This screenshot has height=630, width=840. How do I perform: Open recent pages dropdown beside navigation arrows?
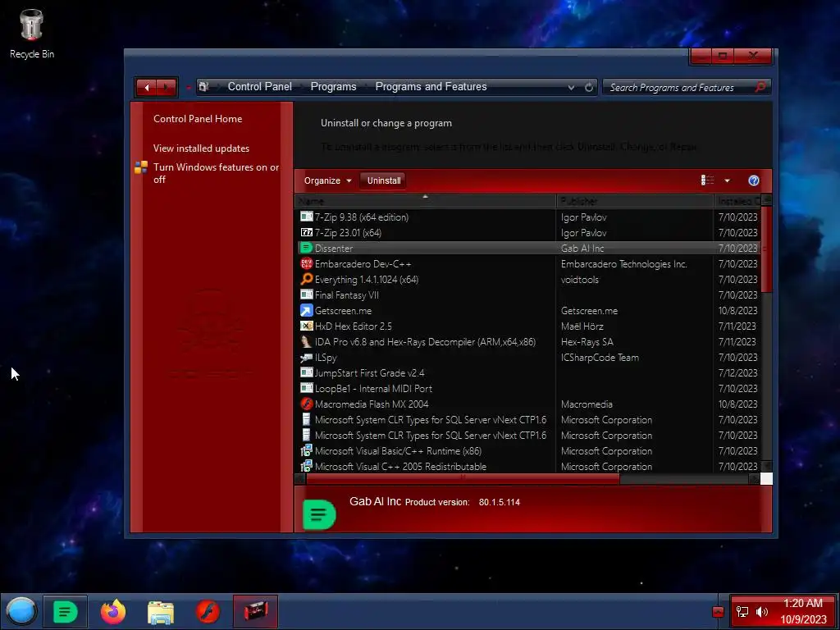point(188,87)
